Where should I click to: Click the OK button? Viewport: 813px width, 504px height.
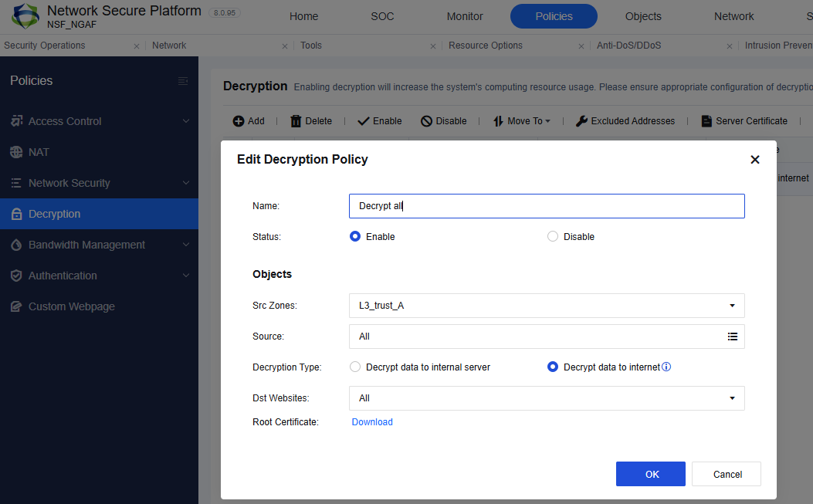pyautogui.click(x=650, y=474)
